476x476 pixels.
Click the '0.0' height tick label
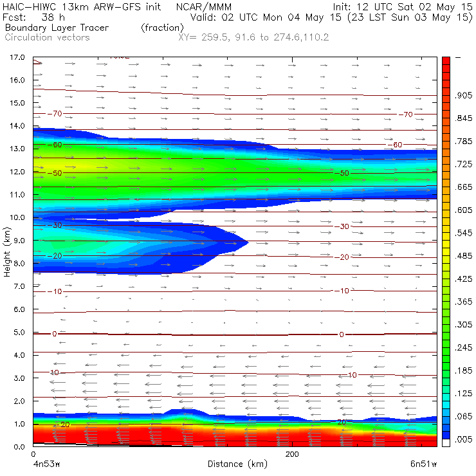(x=19, y=447)
